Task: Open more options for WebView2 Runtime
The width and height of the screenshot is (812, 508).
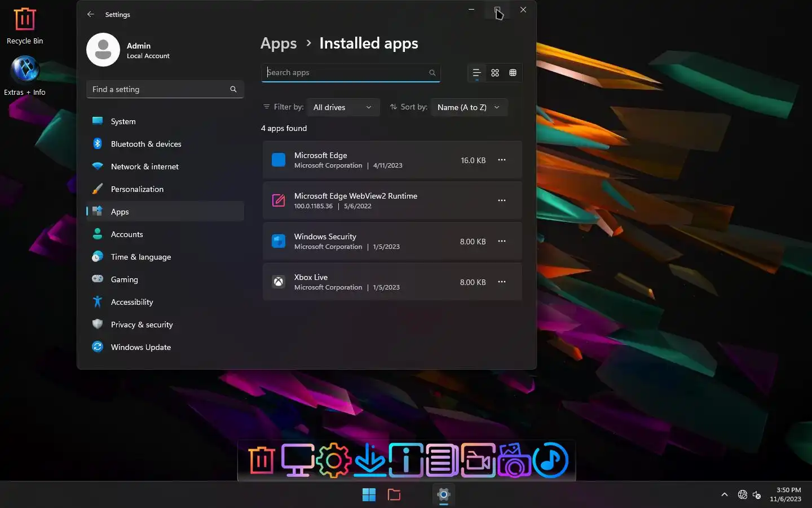Action: 502,200
